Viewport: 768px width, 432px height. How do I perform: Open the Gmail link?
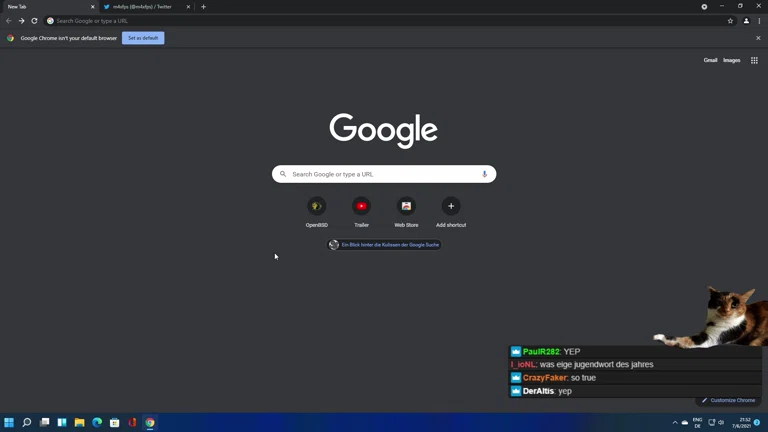click(710, 60)
